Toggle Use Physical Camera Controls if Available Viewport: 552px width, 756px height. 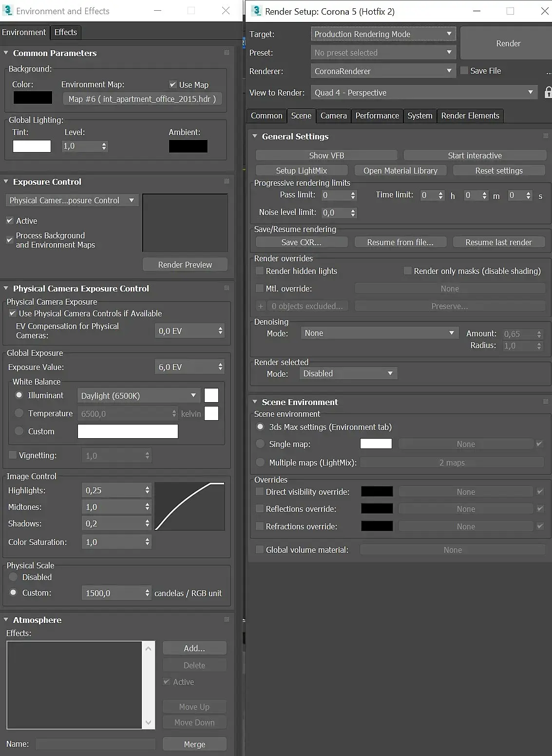13,313
